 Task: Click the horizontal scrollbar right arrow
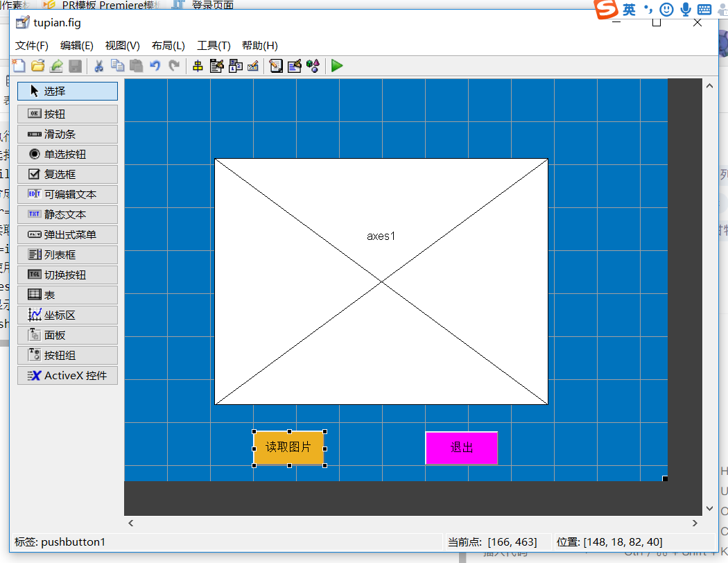click(x=695, y=523)
